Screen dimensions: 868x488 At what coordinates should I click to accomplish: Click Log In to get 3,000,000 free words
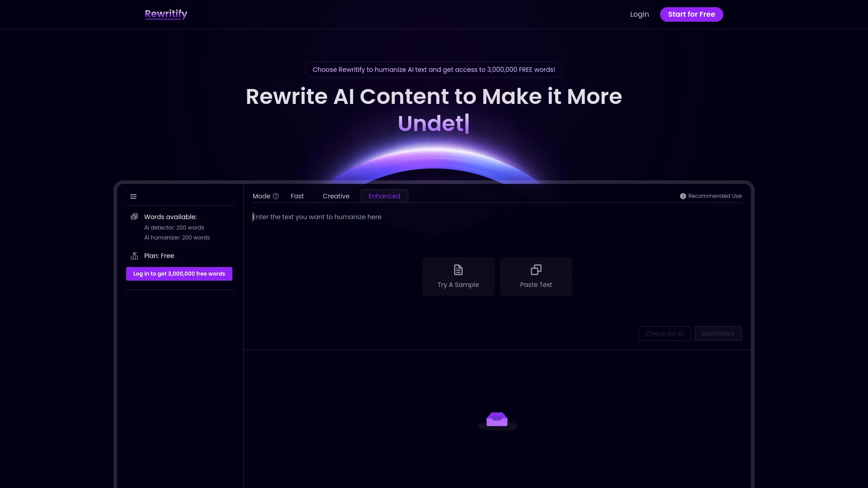pos(179,273)
